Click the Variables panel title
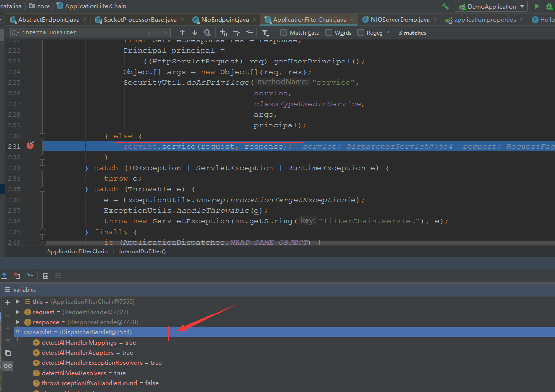The height and width of the screenshot is (392, 555). 24,290
